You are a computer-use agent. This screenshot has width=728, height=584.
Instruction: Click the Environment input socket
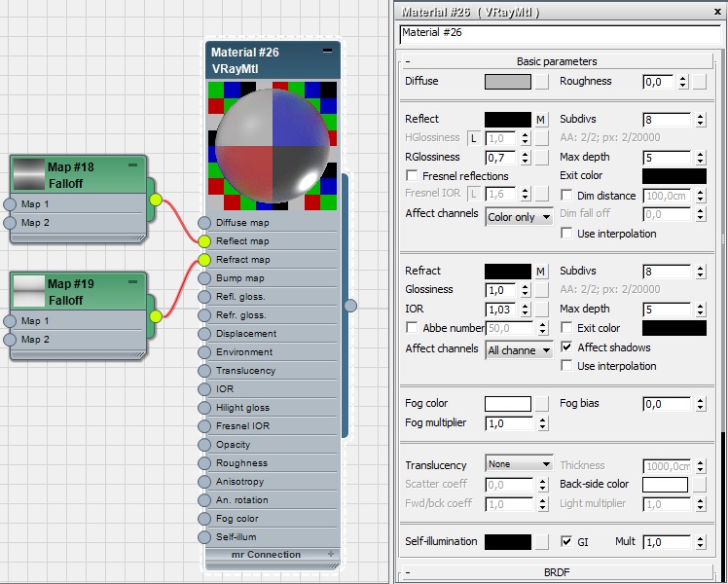pyautogui.click(x=204, y=352)
